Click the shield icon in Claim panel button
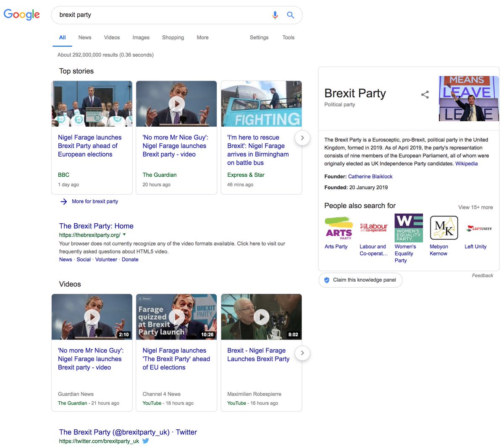This screenshot has height=447, width=504. click(327, 280)
